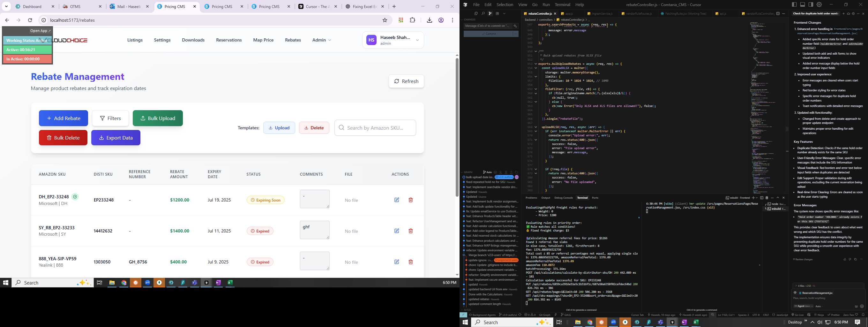Toggle Cursor bottom panel layout icon
Viewport: 868px width, 327px height.
point(803,4)
